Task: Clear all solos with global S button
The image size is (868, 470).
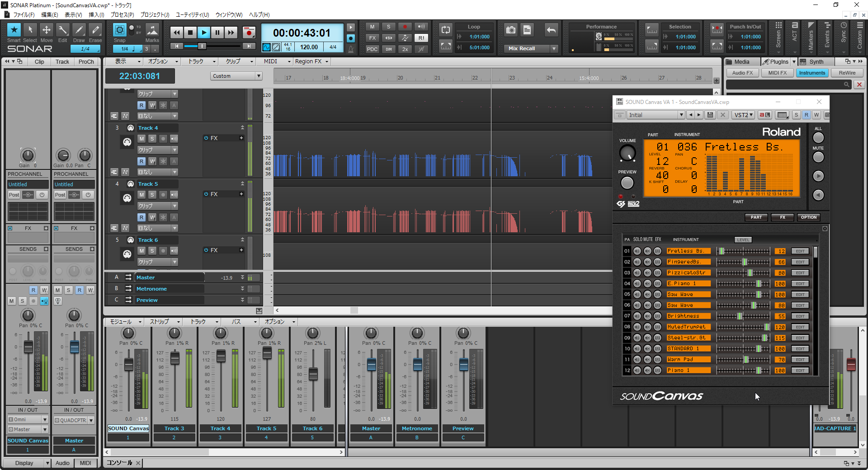Action: tap(388, 27)
